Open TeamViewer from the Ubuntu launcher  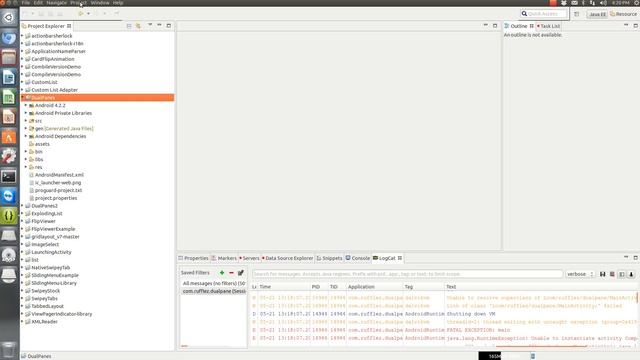(x=9, y=196)
